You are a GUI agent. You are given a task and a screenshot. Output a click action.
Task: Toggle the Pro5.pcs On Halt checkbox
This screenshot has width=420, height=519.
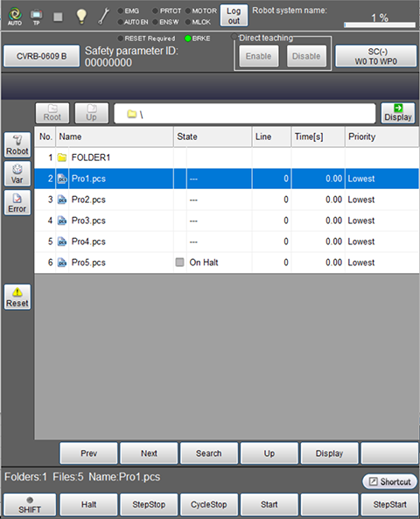pyautogui.click(x=179, y=263)
